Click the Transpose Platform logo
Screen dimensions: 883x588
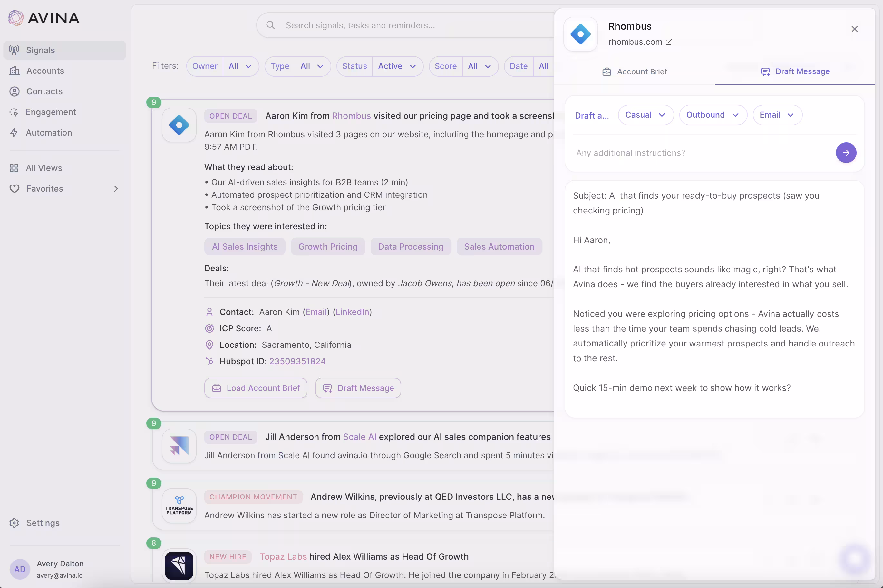pos(179,506)
